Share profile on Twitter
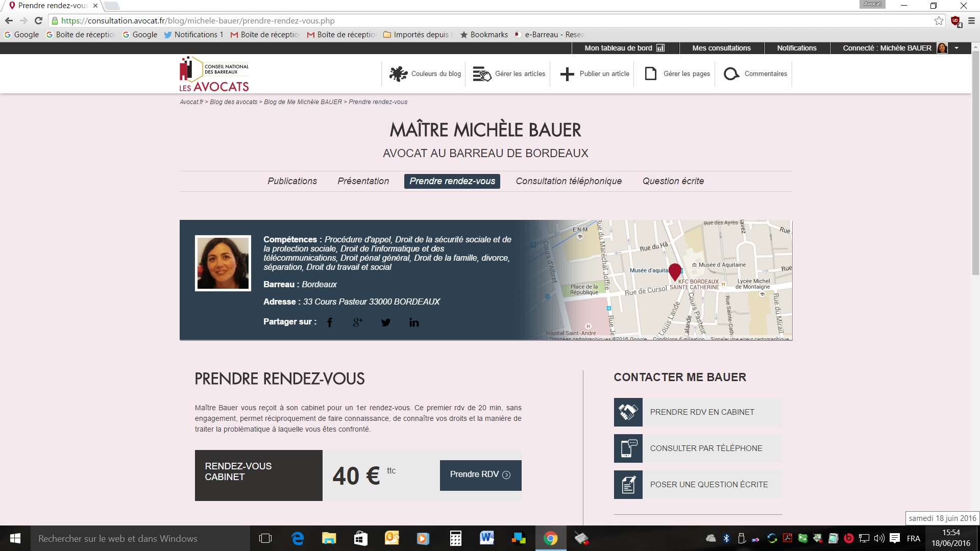 pyautogui.click(x=386, y=322)
